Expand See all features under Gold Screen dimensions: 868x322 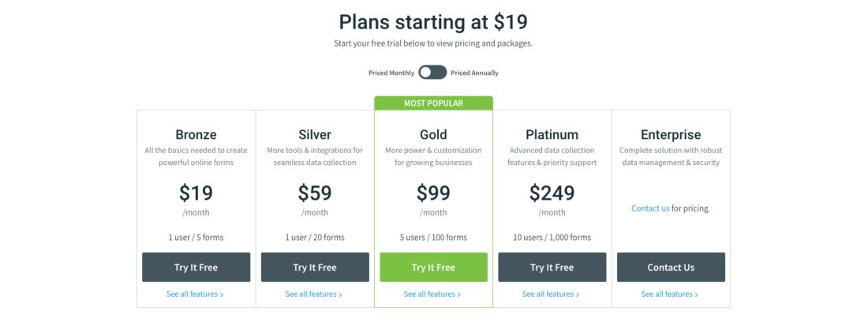[432, 294]
